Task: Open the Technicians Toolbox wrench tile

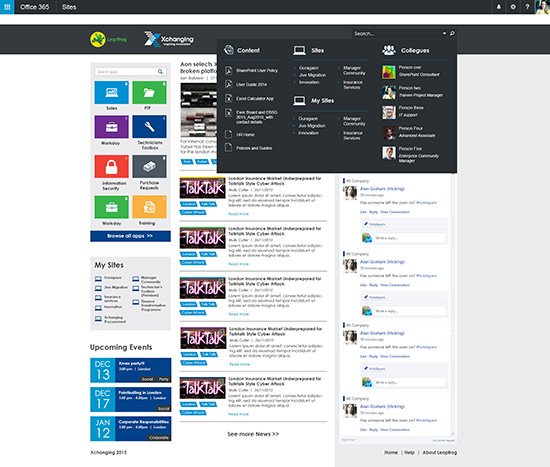Action: [149, 127]
